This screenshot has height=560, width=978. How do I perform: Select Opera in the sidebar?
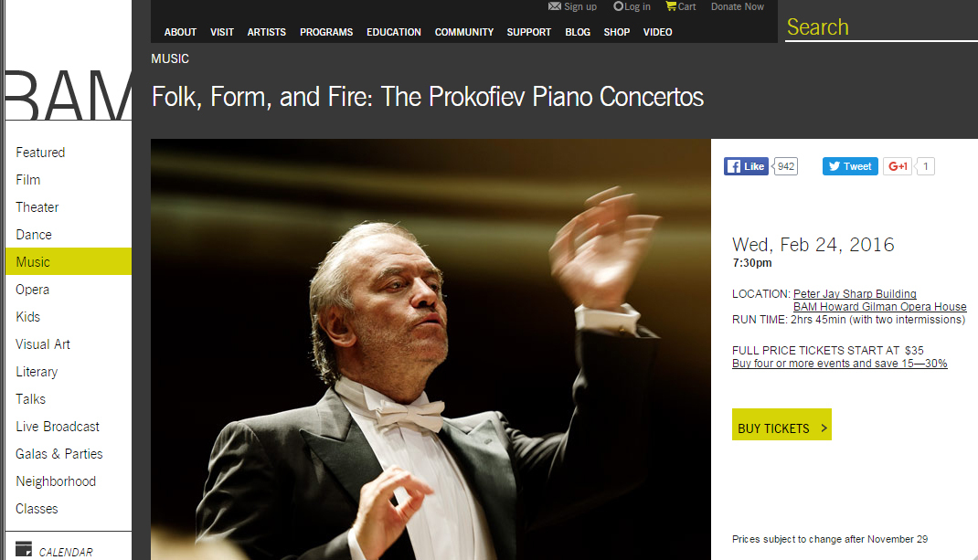point(32,290)
